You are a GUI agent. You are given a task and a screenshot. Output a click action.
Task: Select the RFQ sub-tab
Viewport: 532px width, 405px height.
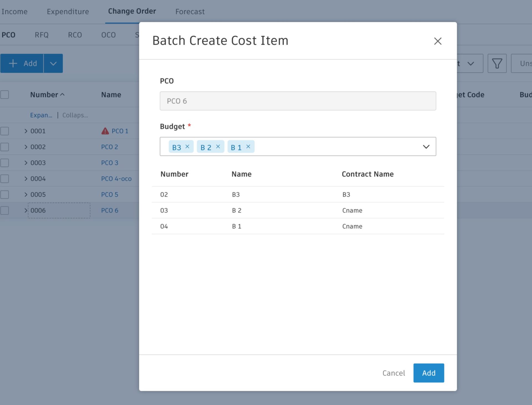coord(42,35)
